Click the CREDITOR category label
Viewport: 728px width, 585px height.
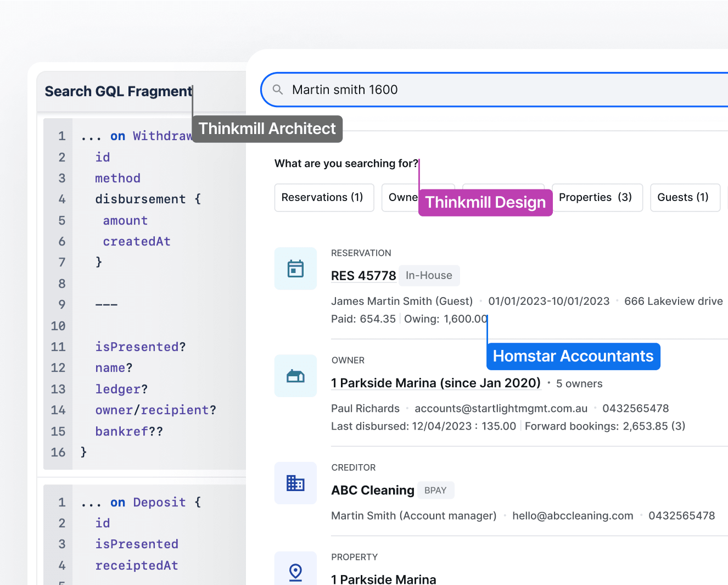354,467
